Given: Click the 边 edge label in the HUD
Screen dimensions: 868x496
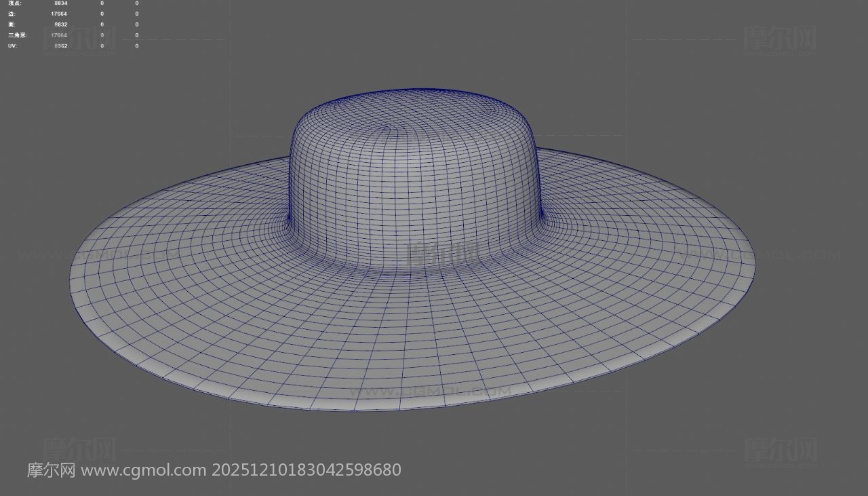Looking at the screenshot, I should pos(12,14).
